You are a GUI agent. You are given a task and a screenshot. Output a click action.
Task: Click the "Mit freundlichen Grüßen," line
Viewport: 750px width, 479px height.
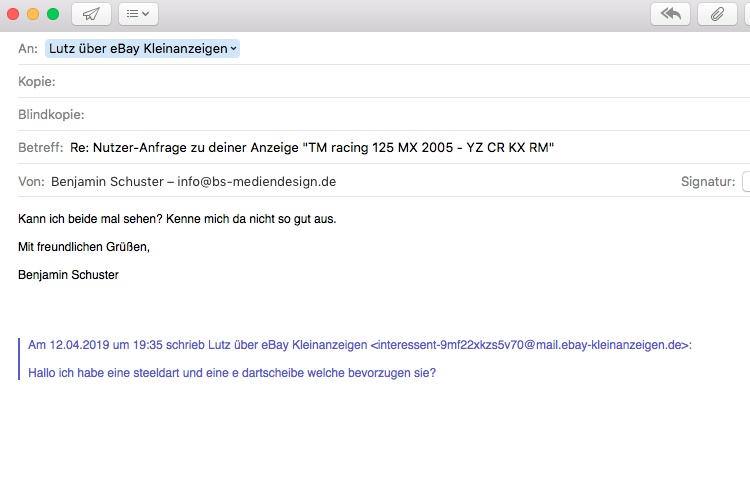click(x=84, y=247)
